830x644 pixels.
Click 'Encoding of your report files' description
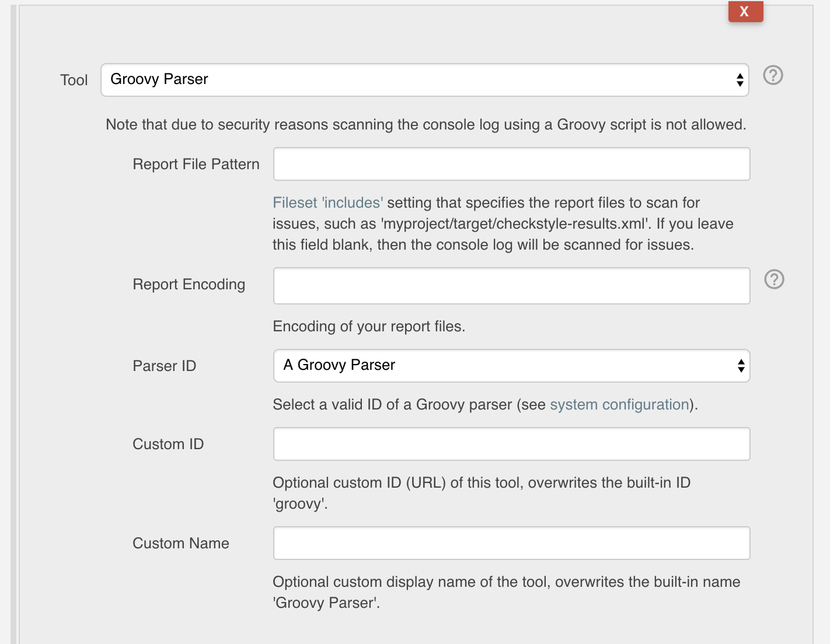click(x=368, y=326)
